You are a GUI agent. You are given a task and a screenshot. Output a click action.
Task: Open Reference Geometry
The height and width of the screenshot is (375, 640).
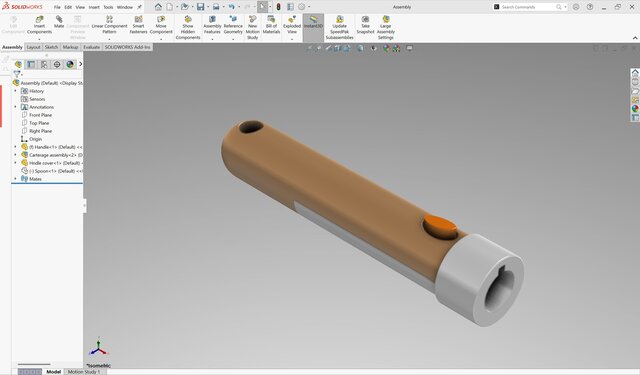pos(233,24)
